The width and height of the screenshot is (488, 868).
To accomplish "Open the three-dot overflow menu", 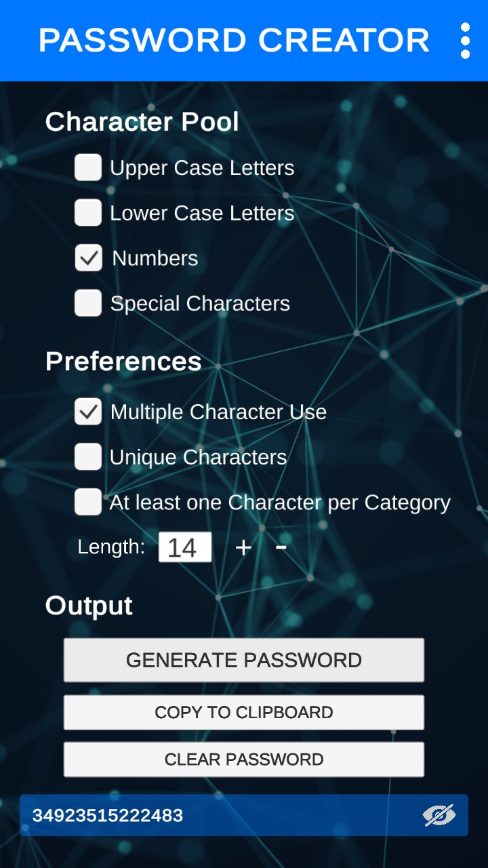I will (x=465, y=41).
